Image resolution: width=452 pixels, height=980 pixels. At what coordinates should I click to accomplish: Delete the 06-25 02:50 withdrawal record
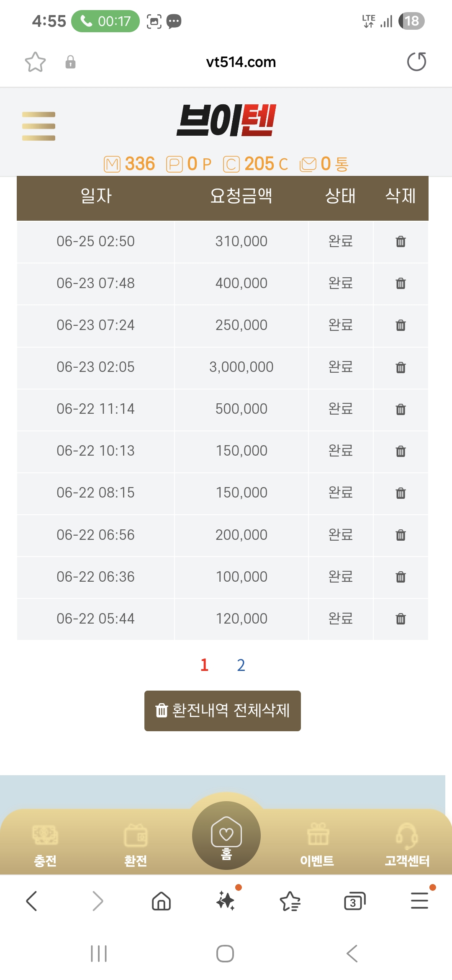401,242
